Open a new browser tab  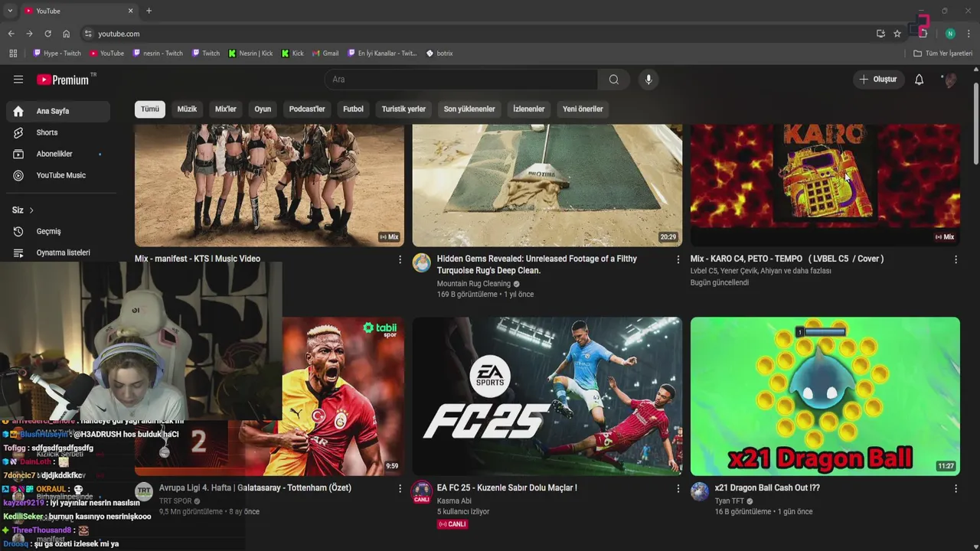click(149, 11)
